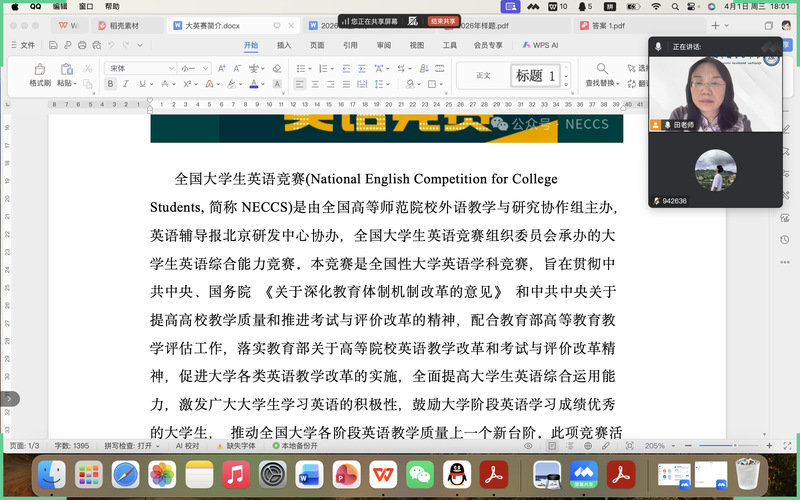
Task: Click the Decrease indent icon
Action: point(346,68)
